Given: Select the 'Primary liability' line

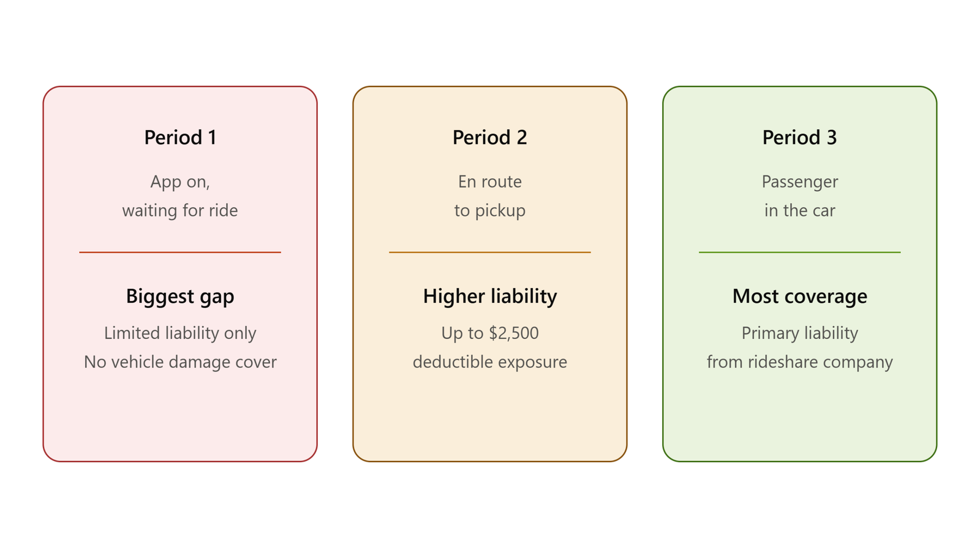Looking at the screenshot, I should pyautogui.click(x=799, y=333).
